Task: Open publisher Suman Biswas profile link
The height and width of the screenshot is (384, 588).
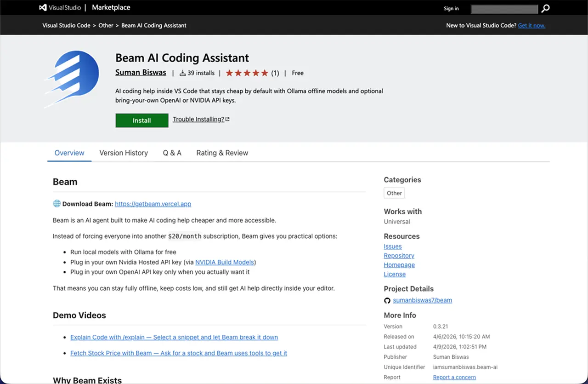Action: tap(141, 73)
